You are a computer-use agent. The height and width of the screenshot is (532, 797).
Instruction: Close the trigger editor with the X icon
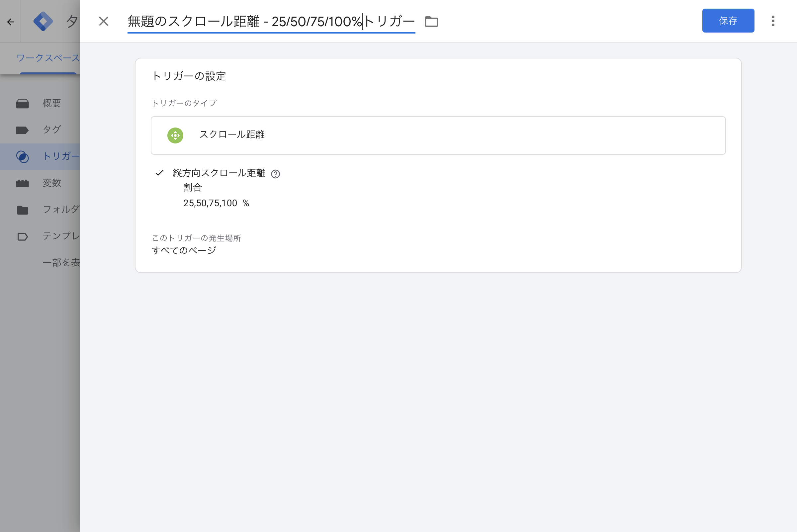[x=104, y=21]
